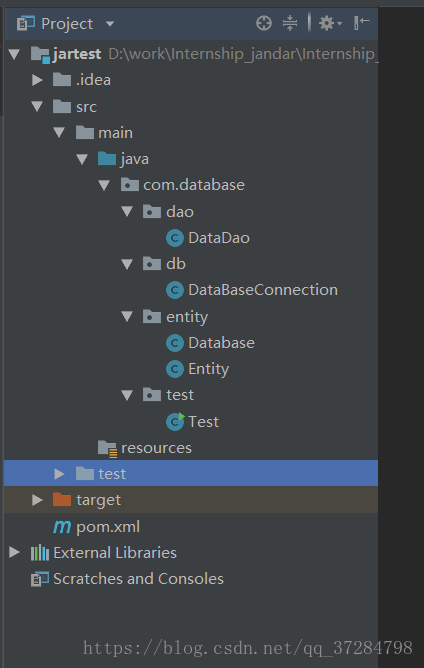Open the DataDao class

219,238
